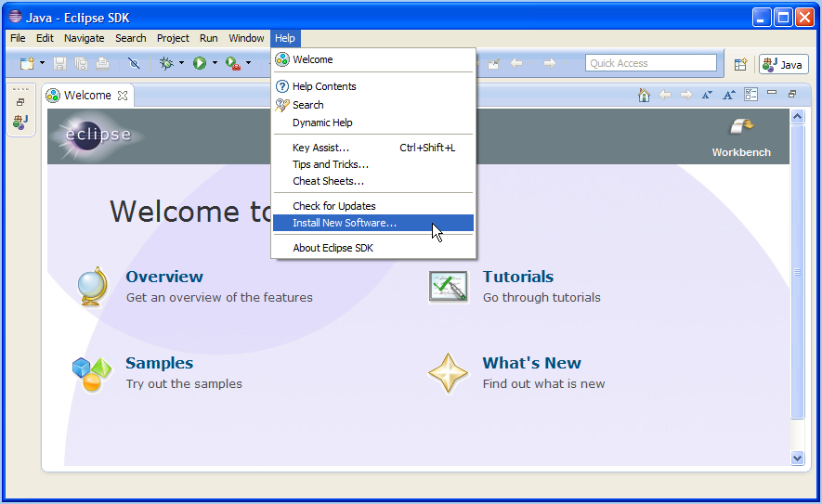Open the Navigate menu
This screenshot has width=822, height=504.
coord(84,38)
